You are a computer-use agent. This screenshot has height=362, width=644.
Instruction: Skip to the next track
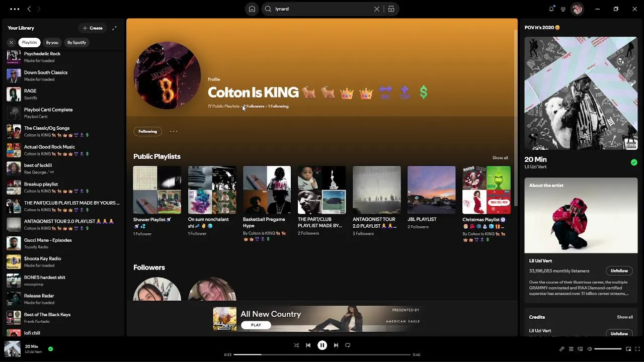[x=336, y=345]
